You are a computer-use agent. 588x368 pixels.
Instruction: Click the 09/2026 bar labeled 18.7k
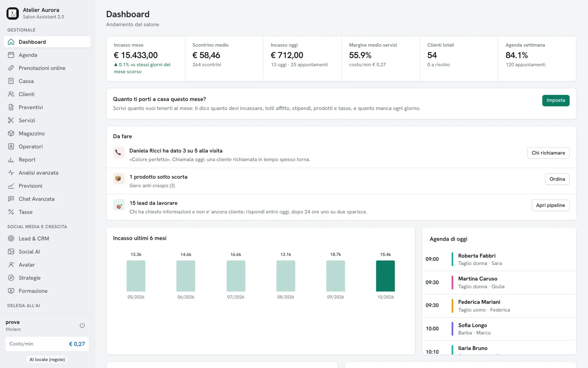[x=336, y=276]
